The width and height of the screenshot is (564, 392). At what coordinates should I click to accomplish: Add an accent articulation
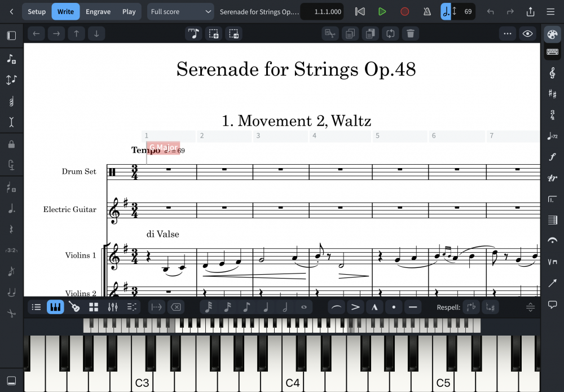tap(355, 307)
